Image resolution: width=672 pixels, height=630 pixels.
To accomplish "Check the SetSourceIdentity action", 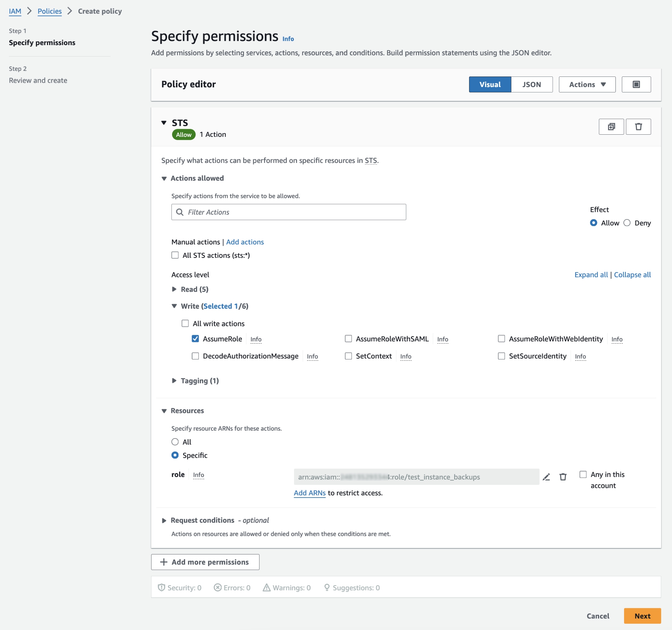I will click(x=501, y=356).
